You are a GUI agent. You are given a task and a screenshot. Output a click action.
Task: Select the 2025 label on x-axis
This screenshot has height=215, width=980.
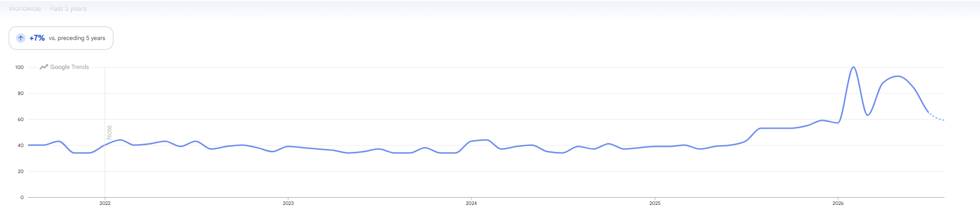point(655,203)
